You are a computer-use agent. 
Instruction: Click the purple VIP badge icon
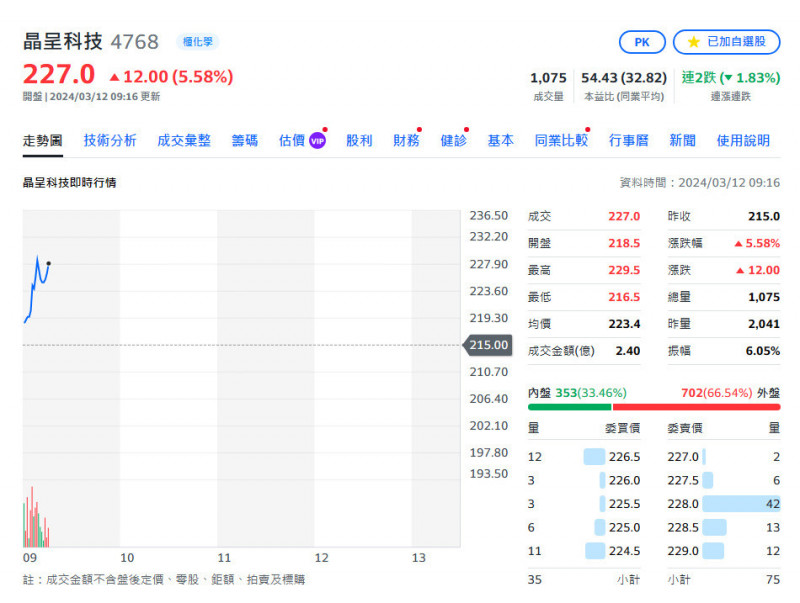pos(317,141)
